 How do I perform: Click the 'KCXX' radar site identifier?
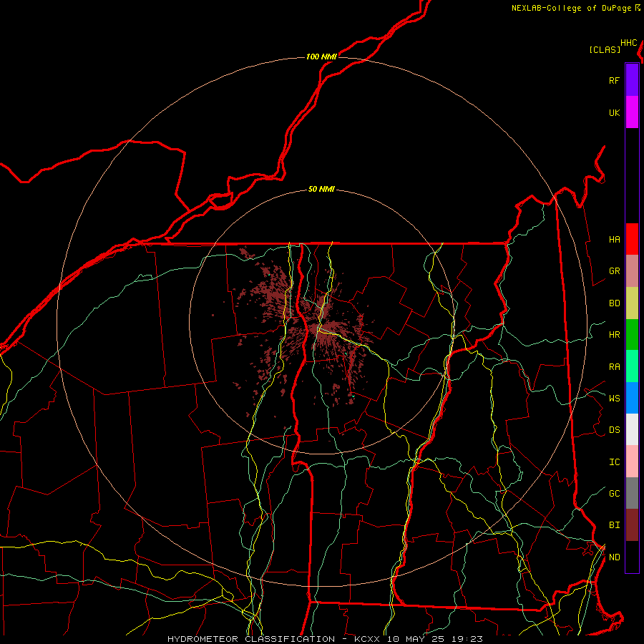[x=367, y=639]
